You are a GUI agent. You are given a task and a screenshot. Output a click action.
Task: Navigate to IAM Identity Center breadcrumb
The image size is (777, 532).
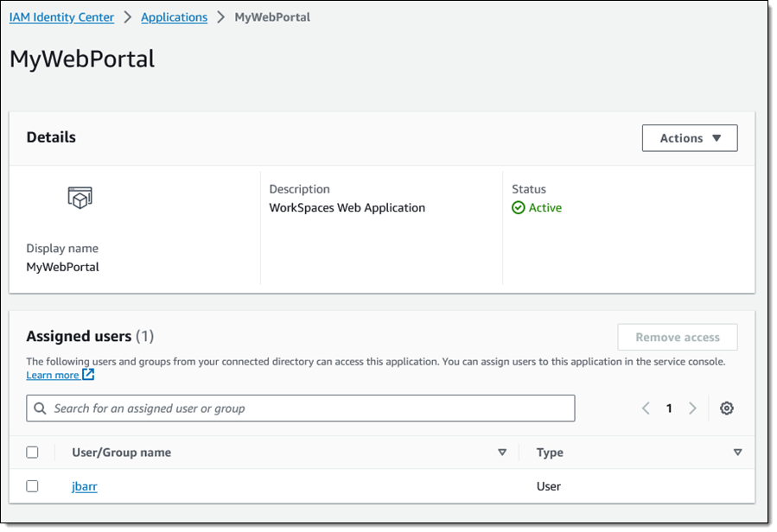(x=61, y=17)
